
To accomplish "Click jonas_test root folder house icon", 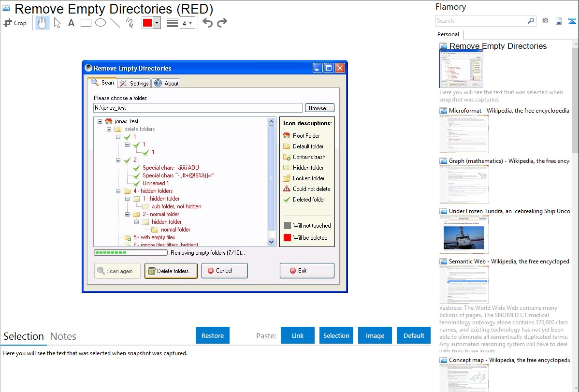I will click(109, 121).
